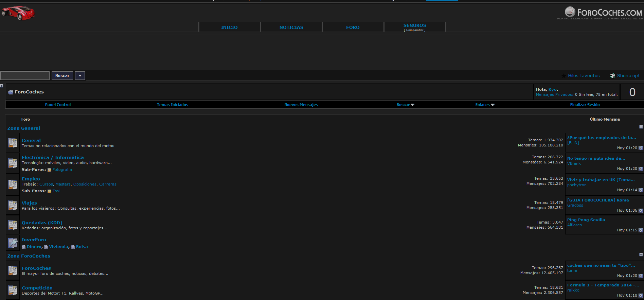Open the Zona General category link
The height and width of the screenshot is (300, 644).
tap(24, 128)
